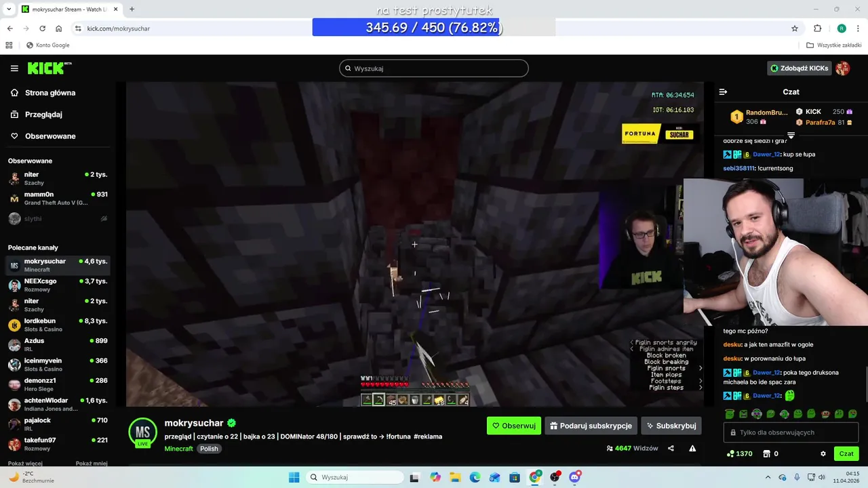Open the Azdus IRL channel
The height and width of the screenshot is (488, 868).
58,344
